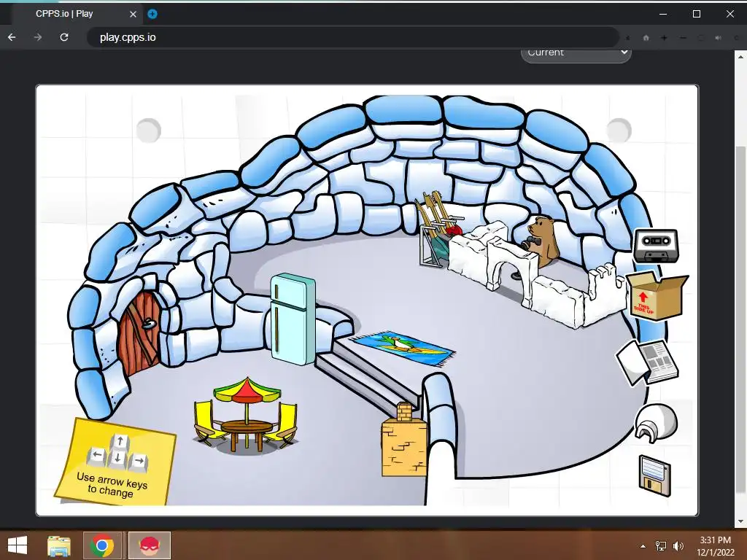Open the furniture catalog newspaper icon
Screen dimensions: 747x560
648,361
